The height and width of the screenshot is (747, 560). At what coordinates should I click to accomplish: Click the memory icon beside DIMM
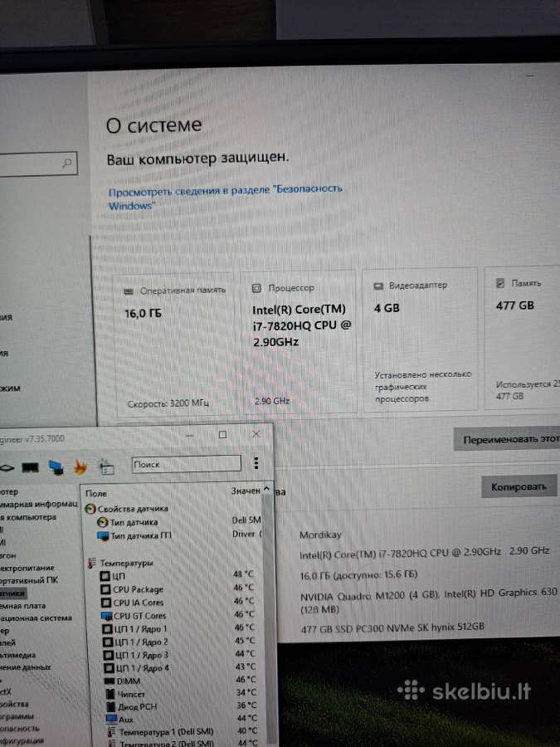[110, 681]
